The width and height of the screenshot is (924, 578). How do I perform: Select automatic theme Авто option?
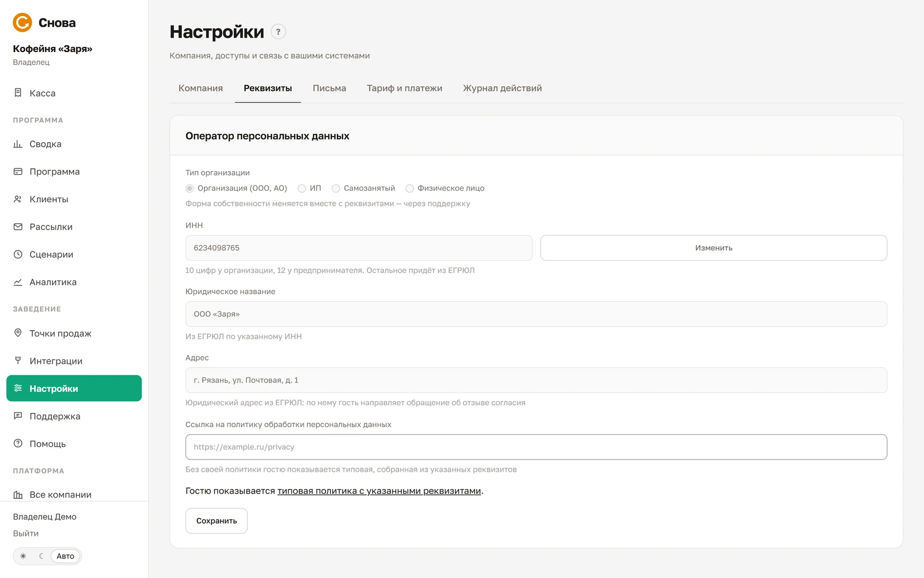(x=65, y=556)
